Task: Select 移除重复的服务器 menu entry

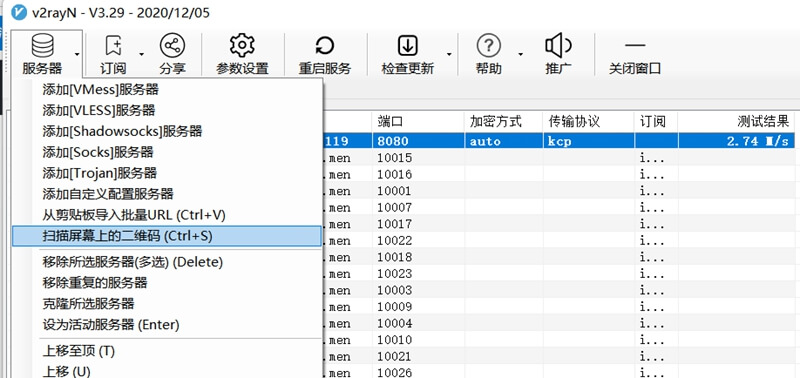Action: pyautogui.click(x=167, y=283)
